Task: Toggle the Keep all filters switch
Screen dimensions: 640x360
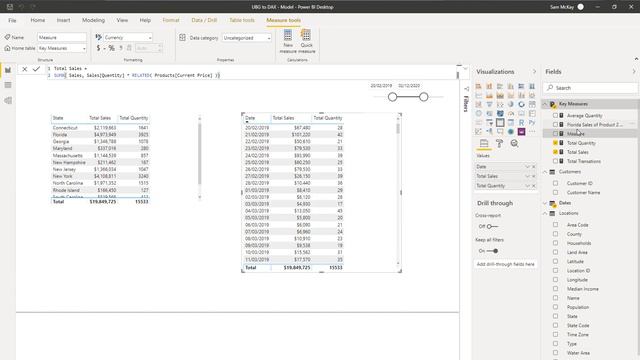Action: pyautogui.click(x=492, y=251)
